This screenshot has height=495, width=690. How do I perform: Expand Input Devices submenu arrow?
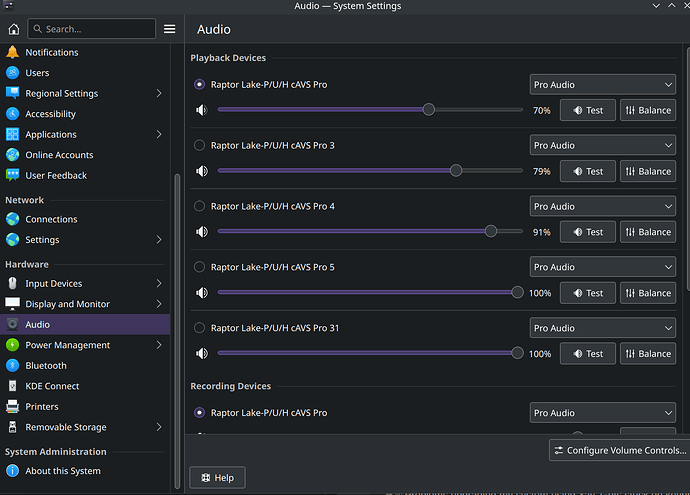(x=159, y=283)
